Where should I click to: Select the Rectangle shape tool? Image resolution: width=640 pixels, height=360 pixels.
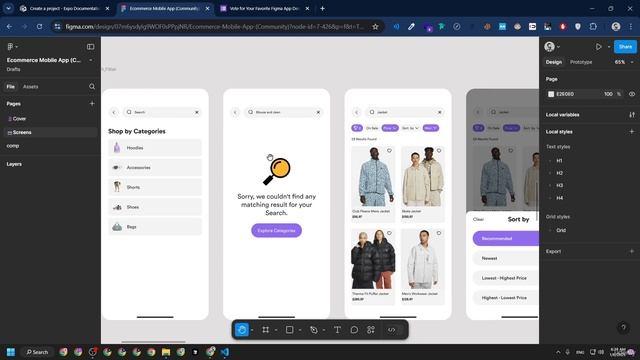[289, 330]
